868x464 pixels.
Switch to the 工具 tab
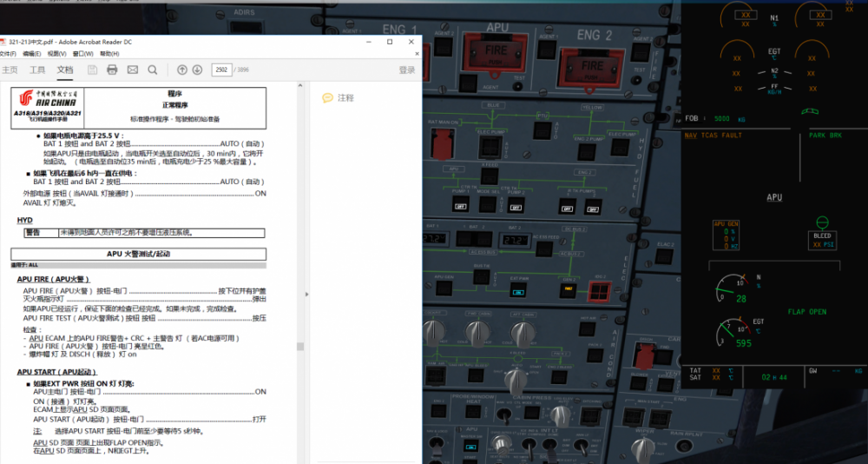pyautogui.click(x=37, y=70)
